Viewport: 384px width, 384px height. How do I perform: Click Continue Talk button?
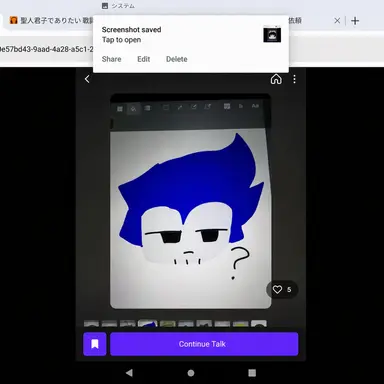204,344
